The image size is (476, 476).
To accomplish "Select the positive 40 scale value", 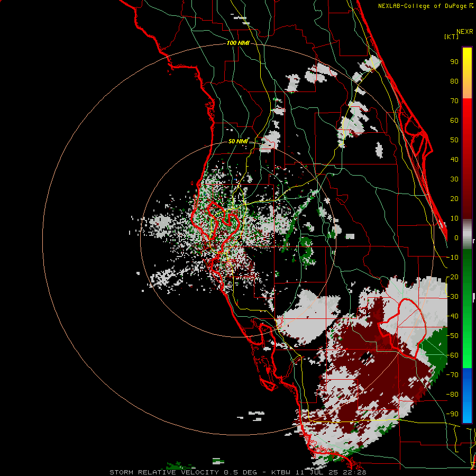I will point(454,160).
